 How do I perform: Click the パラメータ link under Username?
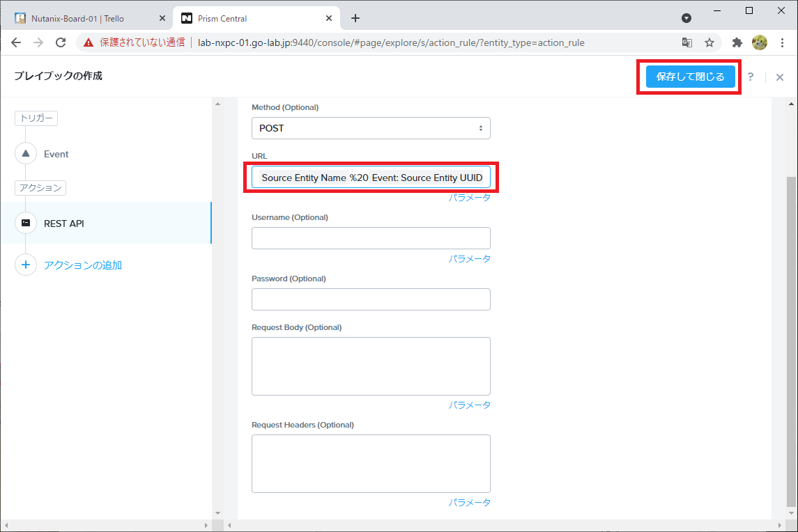click(469, 259)
